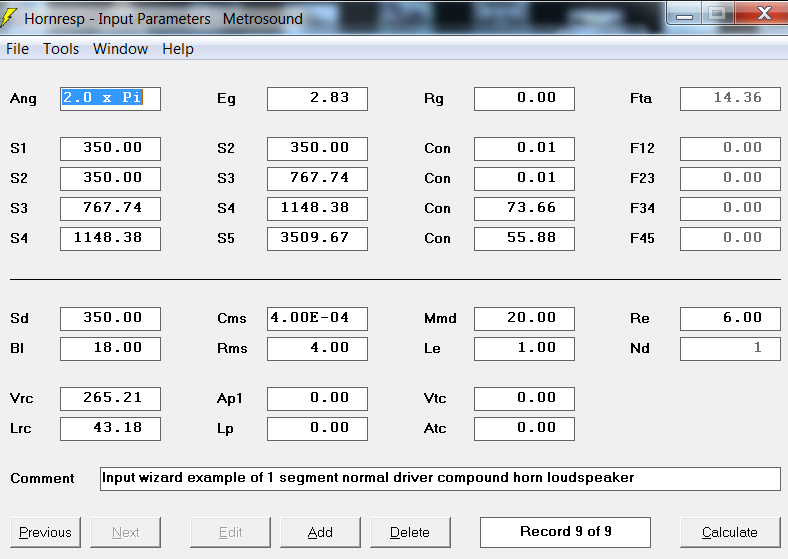Delete the current record
788x559 pixels.
coord(410,532)
